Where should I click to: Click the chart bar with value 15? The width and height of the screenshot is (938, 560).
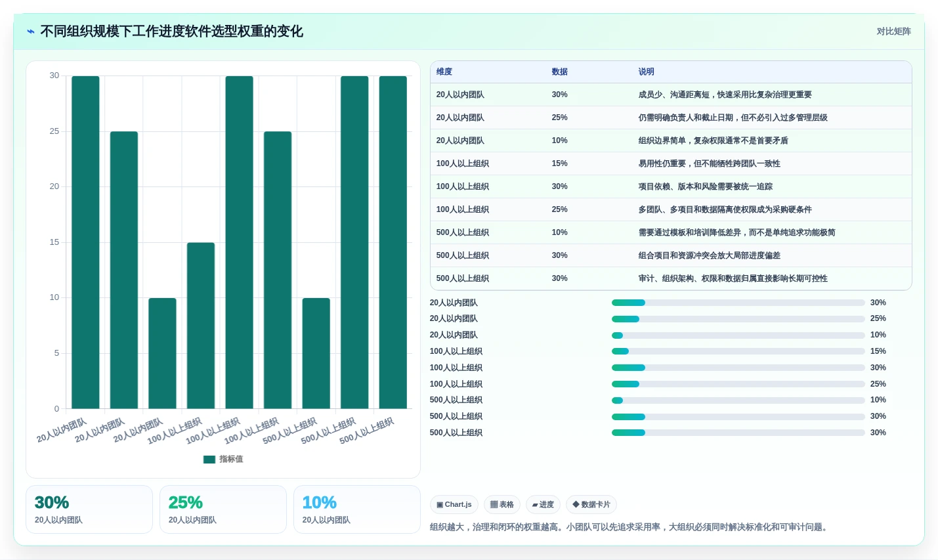point(201,326)
